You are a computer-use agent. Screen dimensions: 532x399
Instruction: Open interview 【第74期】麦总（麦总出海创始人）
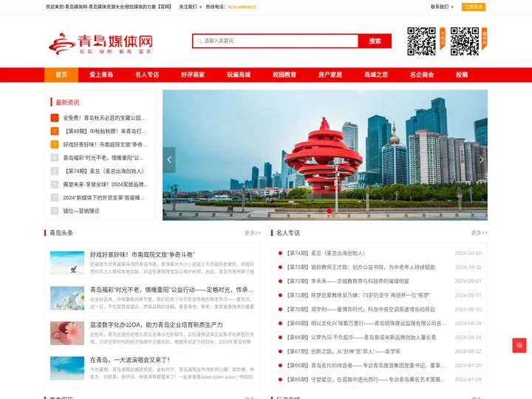325,253
